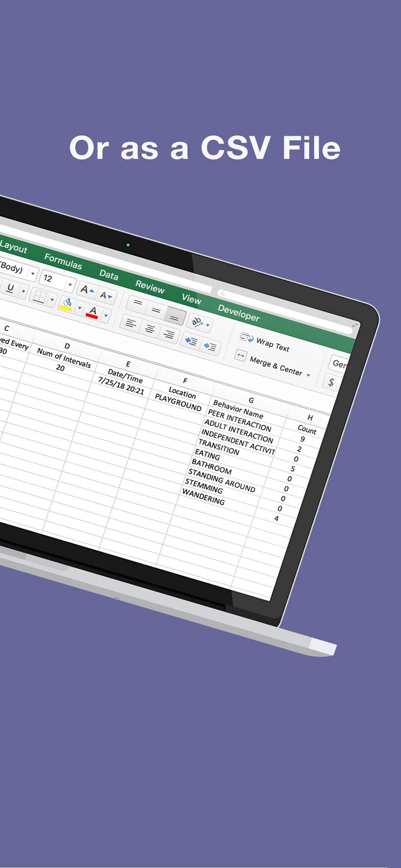The width and height of the screenshot is (401, 868).
Task: Open the Orientation dropdown arrow
Action: pyautogui.click(x=208, y=325)
